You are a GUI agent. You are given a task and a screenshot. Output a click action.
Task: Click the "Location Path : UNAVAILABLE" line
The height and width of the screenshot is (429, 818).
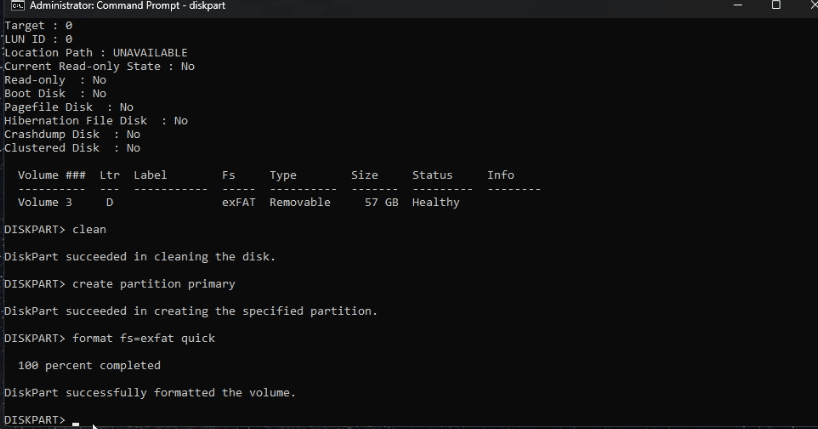tap(96, 53)
